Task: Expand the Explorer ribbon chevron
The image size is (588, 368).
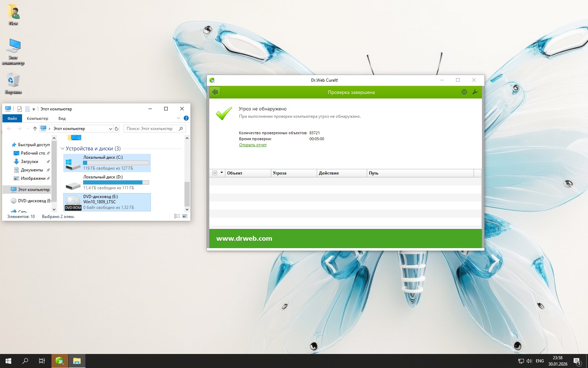Action: pos(178,118)
